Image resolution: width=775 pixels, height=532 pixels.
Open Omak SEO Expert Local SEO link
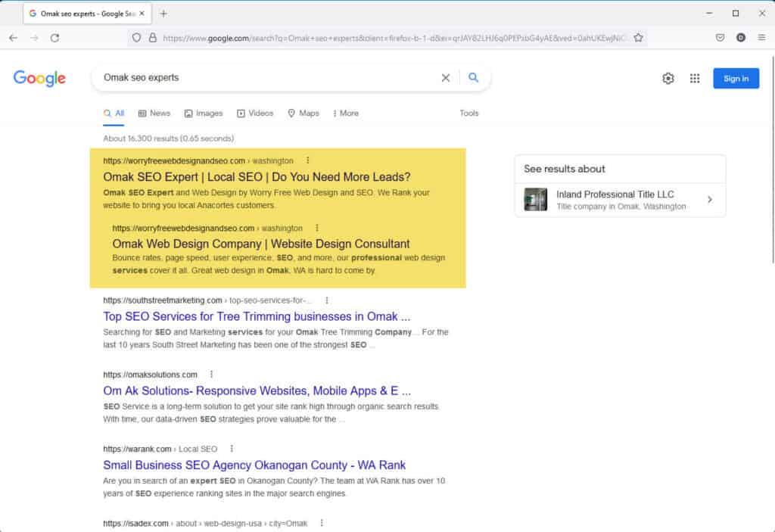[x=257, y=177]
